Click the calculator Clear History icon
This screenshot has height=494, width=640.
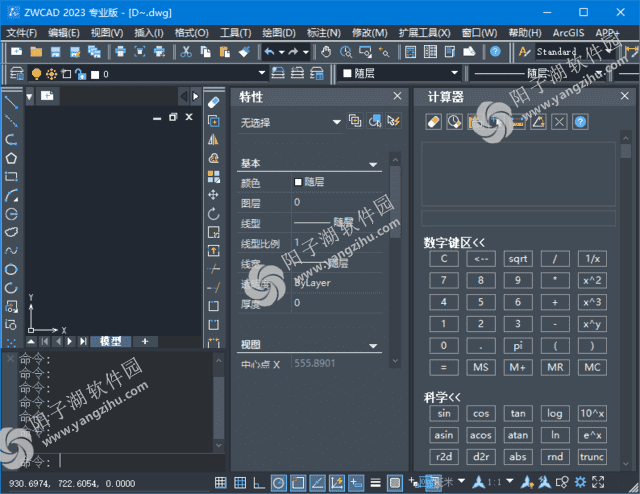(x=454, y=122)
